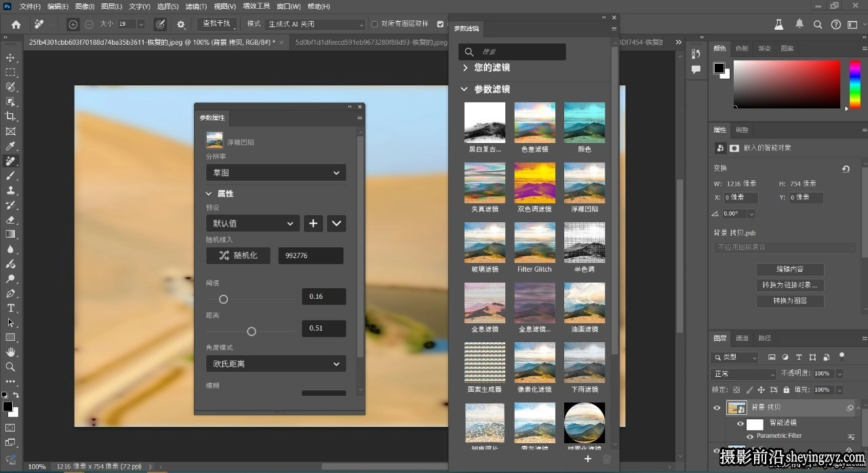
Task: Open the 文件(F) menu
Action: tap(30, 6)
